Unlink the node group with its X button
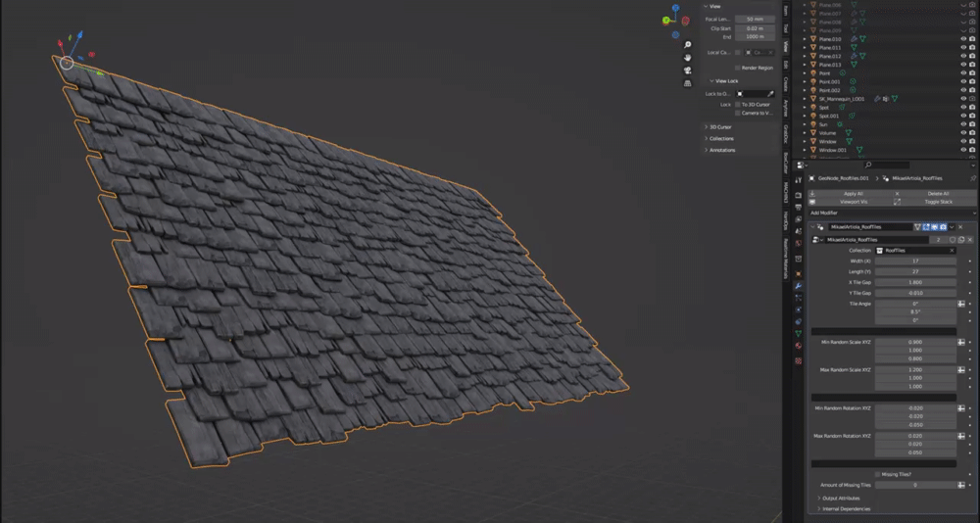980x523 pixels. 970,239
